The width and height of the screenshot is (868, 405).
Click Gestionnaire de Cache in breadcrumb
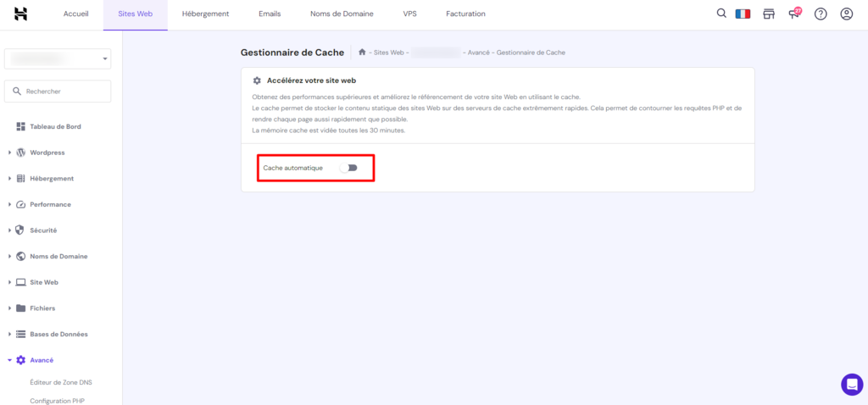pyautogui.click(x=531, y=53)
